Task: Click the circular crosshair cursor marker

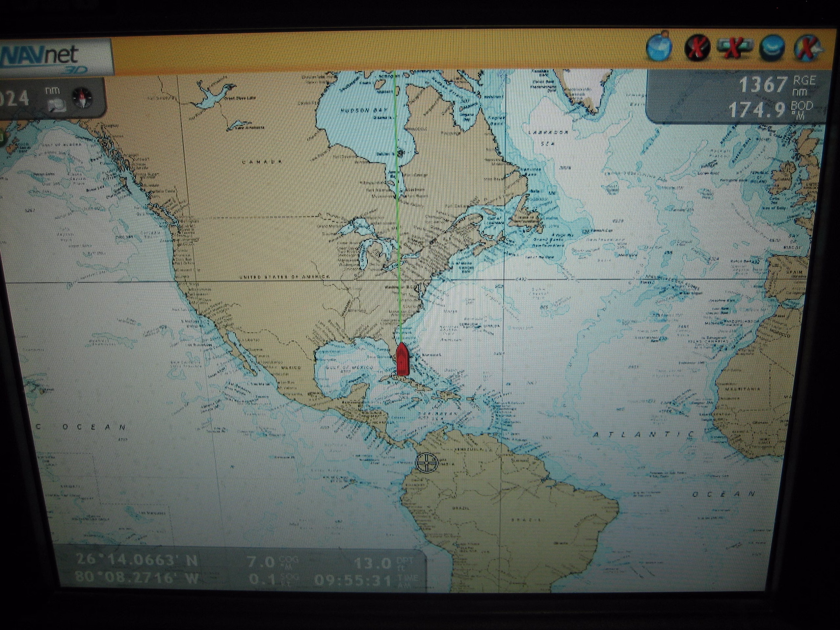Action: tap(427, 463)
